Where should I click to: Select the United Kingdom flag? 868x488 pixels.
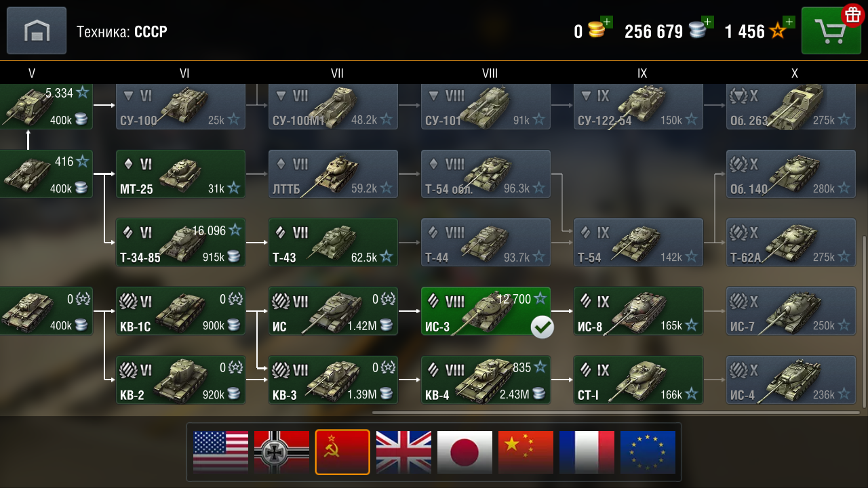pyautogui.click(x=403, y=452)
